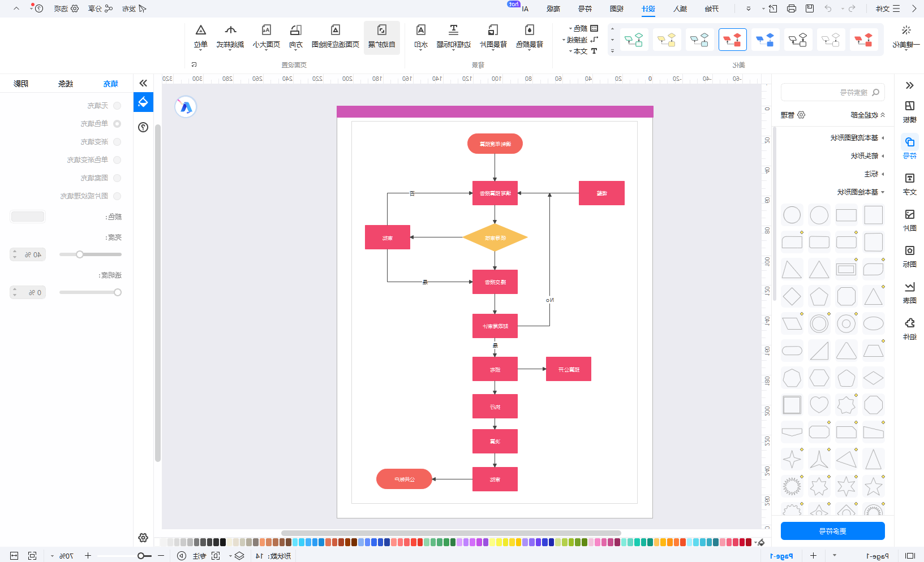Viewport: 924px width, 562px height.
Task: Collapse the right symbol sidebar with the double chevron
Action: (x=909, y=85)
